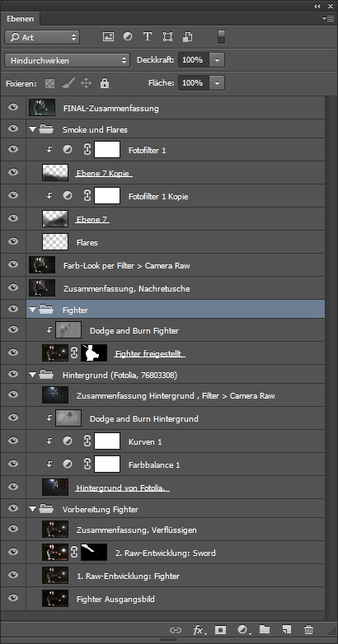Select the Zusammenfassung, Nachretusche layer

pos(175,288)
